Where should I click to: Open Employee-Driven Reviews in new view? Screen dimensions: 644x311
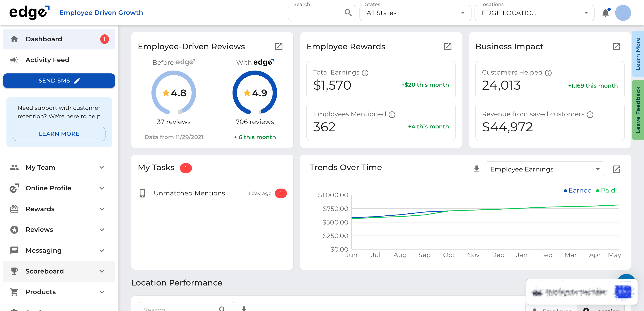[x=279, y=46]
